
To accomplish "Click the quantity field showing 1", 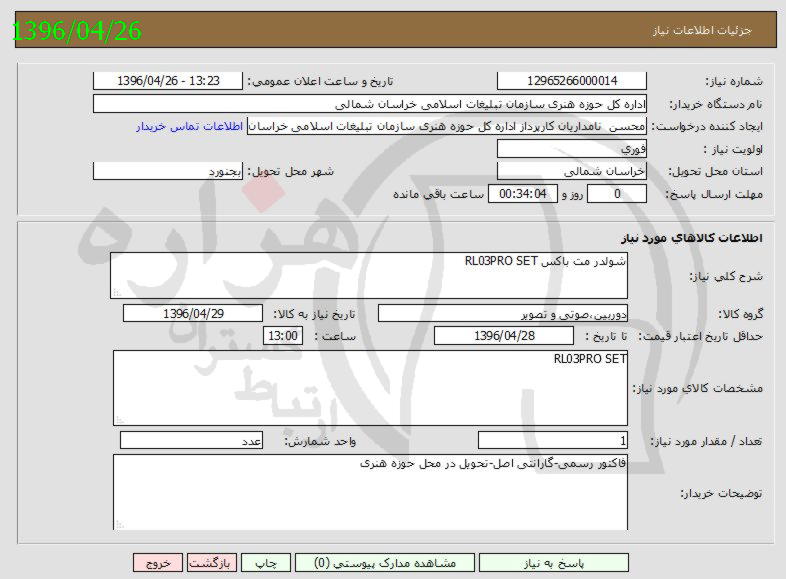I will pyautogui.click(x=553, y=441).
